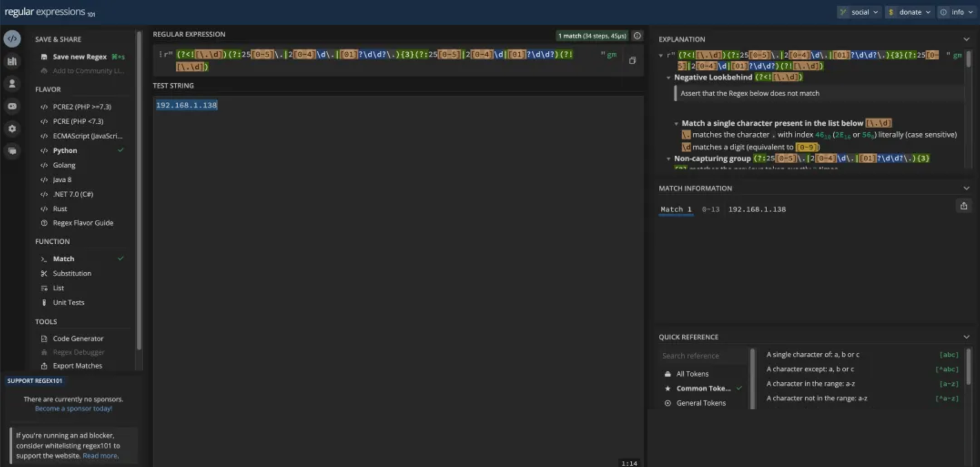Collapse Negative Lookbehind explanation node
The height and width of the screenshot is (467, 980).
669,78
